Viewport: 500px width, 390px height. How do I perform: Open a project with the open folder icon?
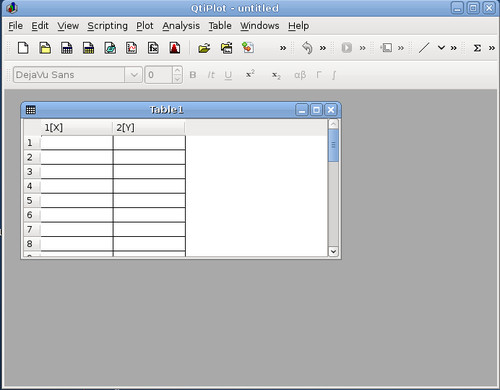point(204,48)
